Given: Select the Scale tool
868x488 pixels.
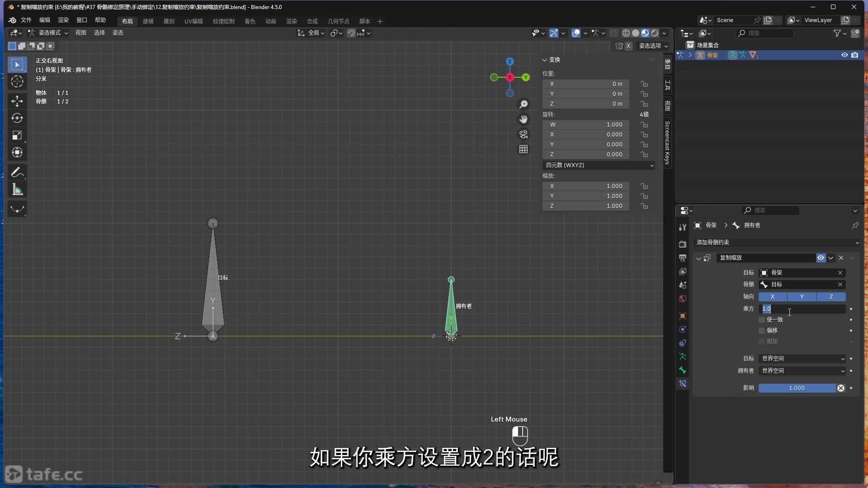Looking at the screenshot, I should pyautogui.click(x=17, y=135).
